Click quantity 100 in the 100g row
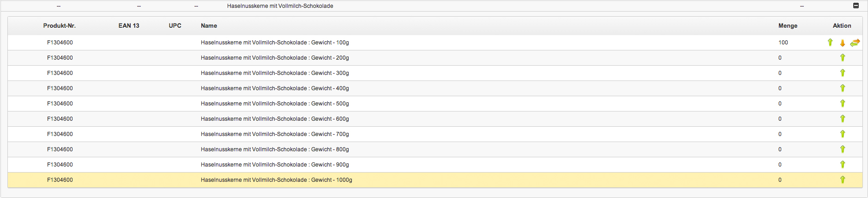This screenshot has height=198, width=868. point(783,43)
